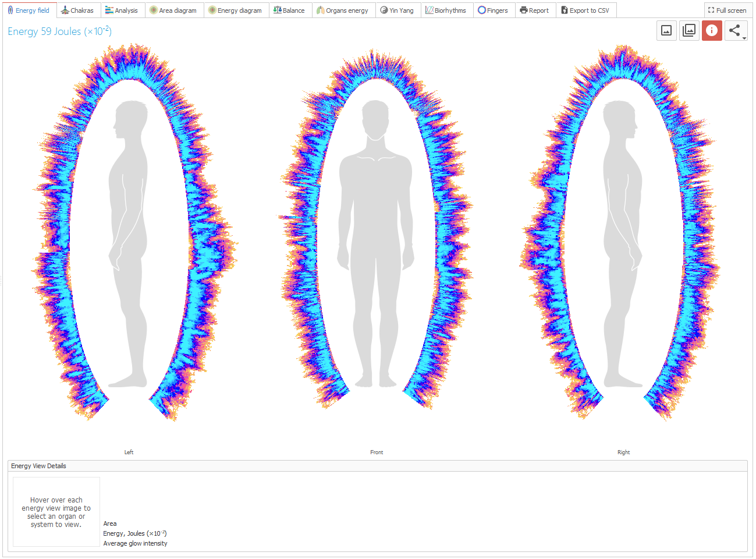Click the 'Right' view label
Viewport: 756px width, 559px height.
pos(623,452)
